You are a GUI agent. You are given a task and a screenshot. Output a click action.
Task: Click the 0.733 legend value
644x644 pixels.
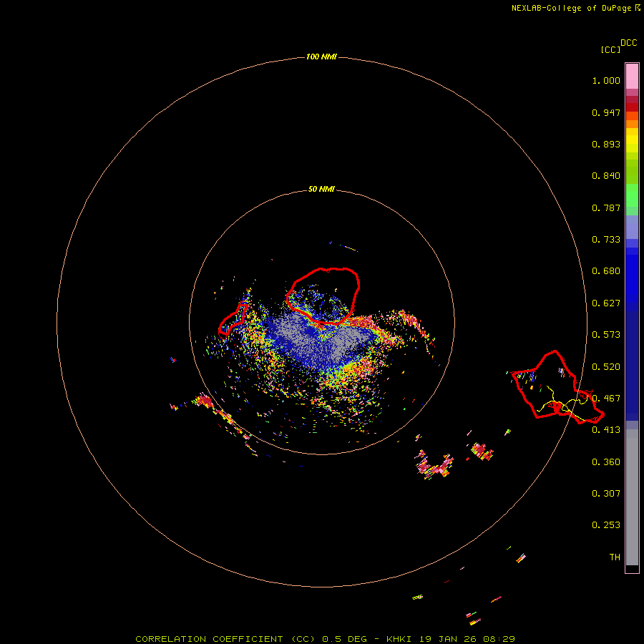point(606,240)
